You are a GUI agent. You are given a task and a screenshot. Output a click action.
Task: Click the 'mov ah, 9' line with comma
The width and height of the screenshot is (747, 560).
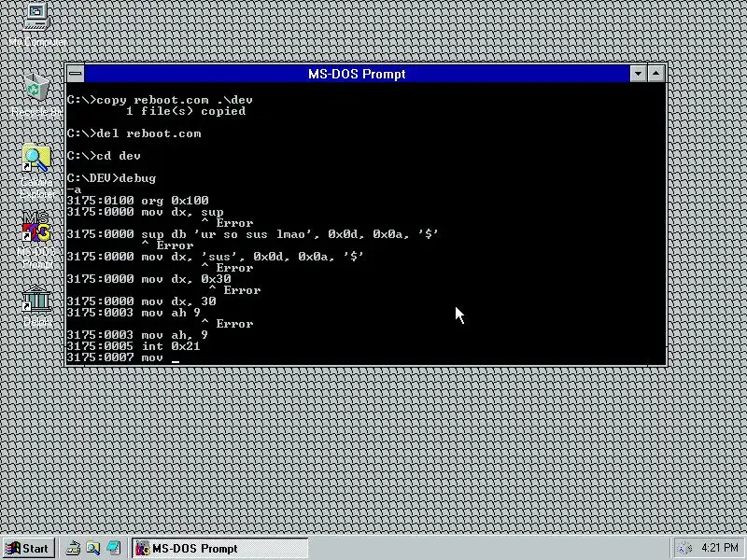137,335
